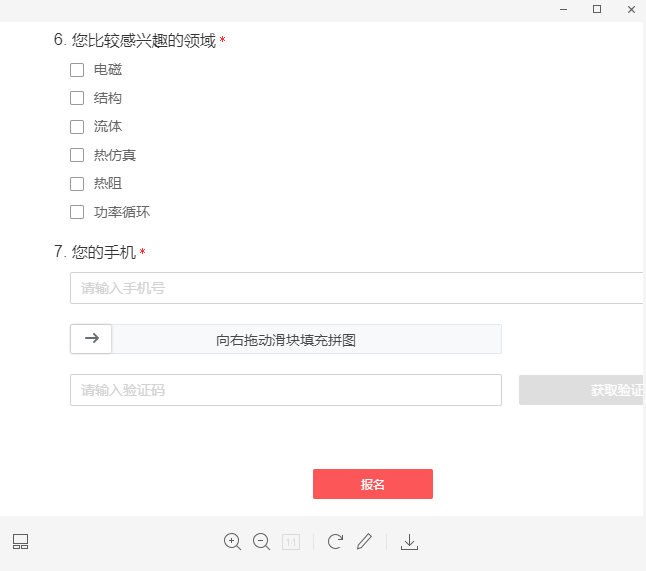
Task: Click the 请输入手机号 phone input field
Action: point(355,288)
